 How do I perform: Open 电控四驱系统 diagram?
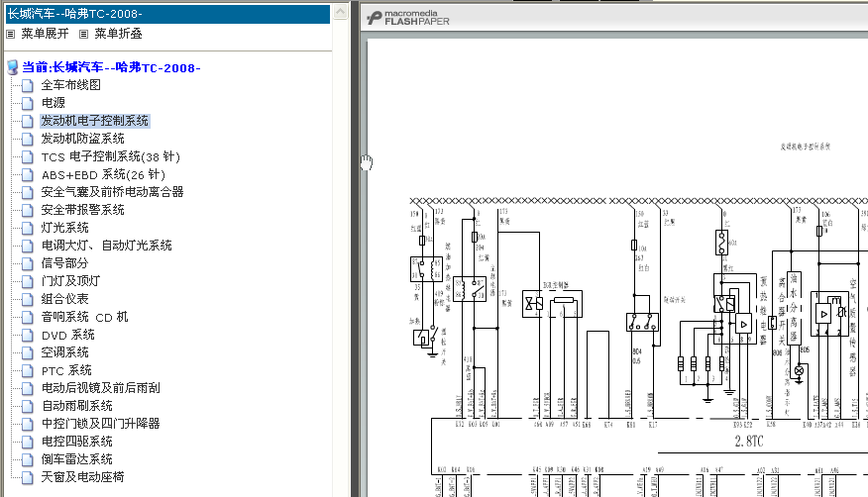[x=77, y=442]
